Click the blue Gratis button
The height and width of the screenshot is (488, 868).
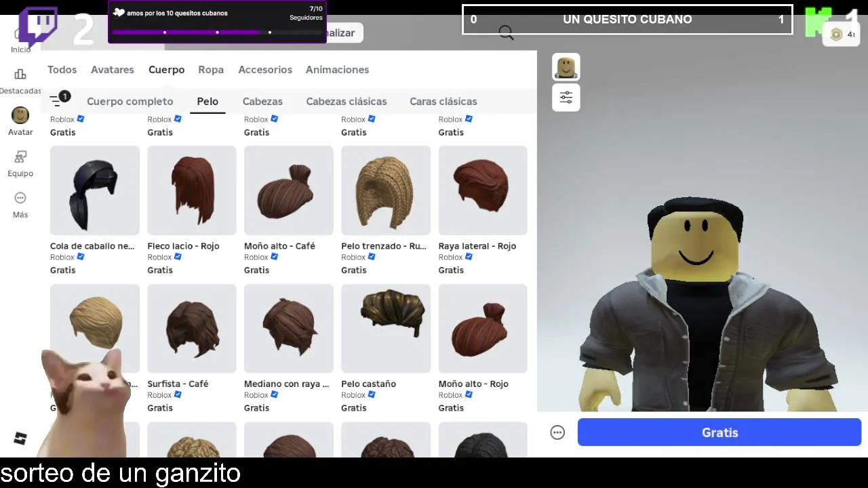719,432
